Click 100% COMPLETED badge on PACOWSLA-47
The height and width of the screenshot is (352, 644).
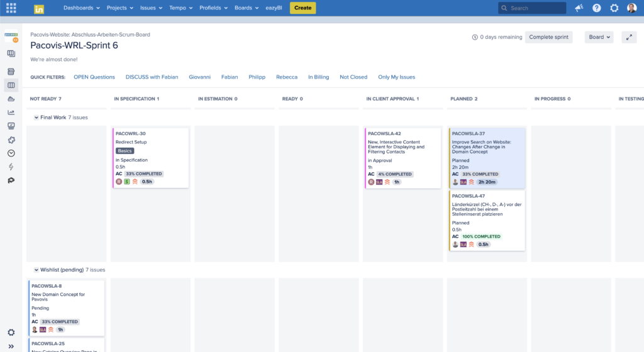(x=481, y=237)
